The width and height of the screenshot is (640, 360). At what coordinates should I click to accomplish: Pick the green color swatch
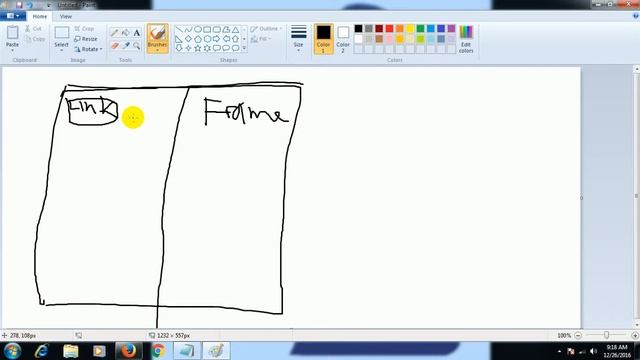point(420,29)
